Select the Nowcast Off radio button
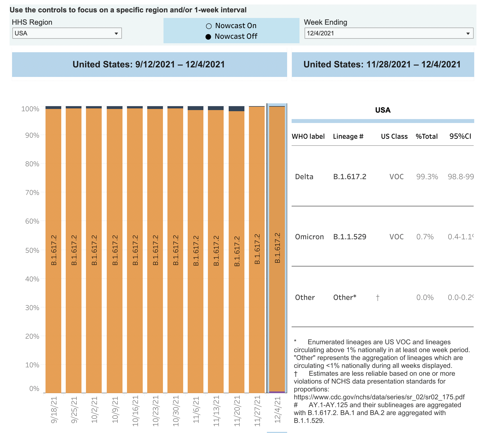The height and width of the screenshot is (433, 504). coord(208,37)
